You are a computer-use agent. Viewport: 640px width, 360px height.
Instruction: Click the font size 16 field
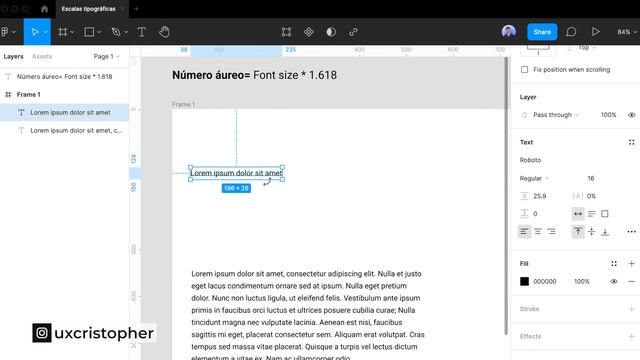591,178
